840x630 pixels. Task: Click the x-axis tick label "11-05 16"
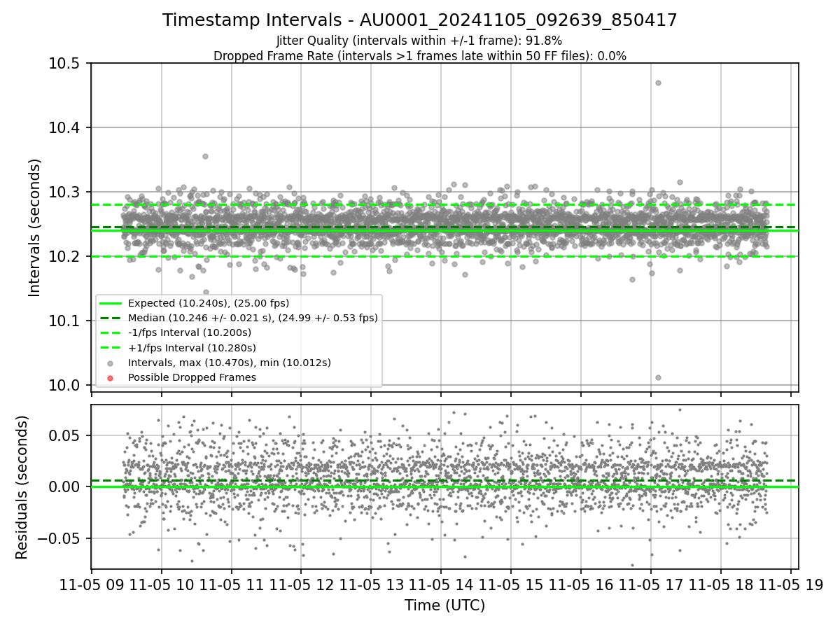click(580, 585)
